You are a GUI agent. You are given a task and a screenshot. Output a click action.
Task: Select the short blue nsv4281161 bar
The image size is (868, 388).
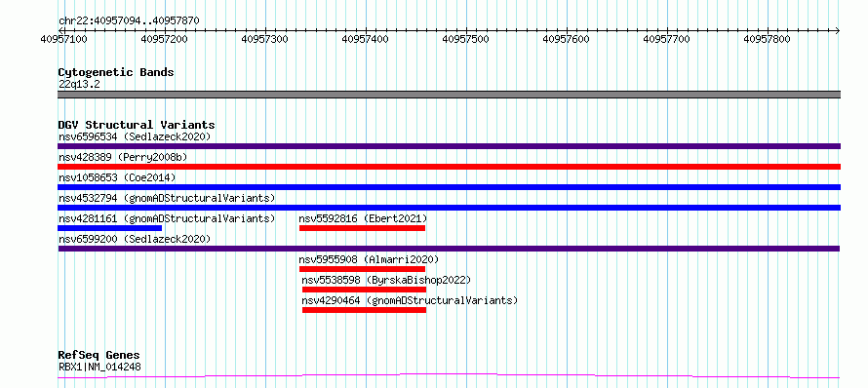109,228
